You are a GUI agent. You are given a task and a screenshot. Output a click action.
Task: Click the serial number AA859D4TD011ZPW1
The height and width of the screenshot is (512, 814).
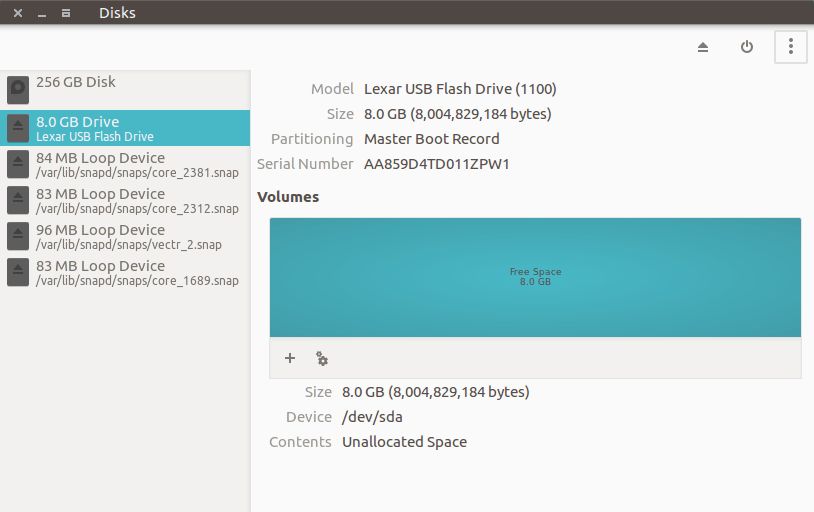coord(436,164)
